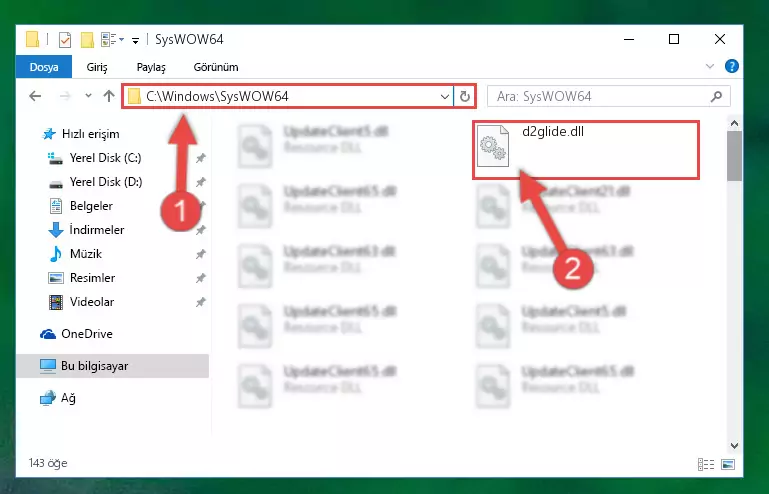The height and width of the screenshot is (494, 769).
Task: Click the Properties quick access icon
Action: [64, 39]
